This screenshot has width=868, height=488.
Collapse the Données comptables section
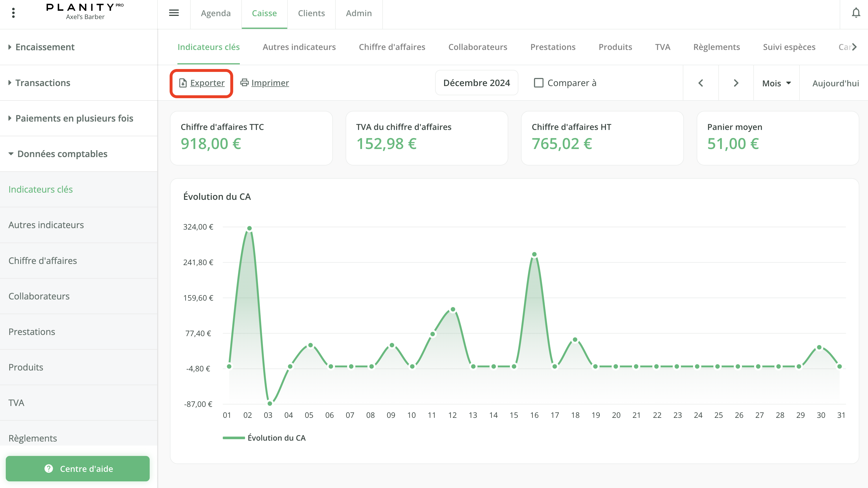pos(62,154)
